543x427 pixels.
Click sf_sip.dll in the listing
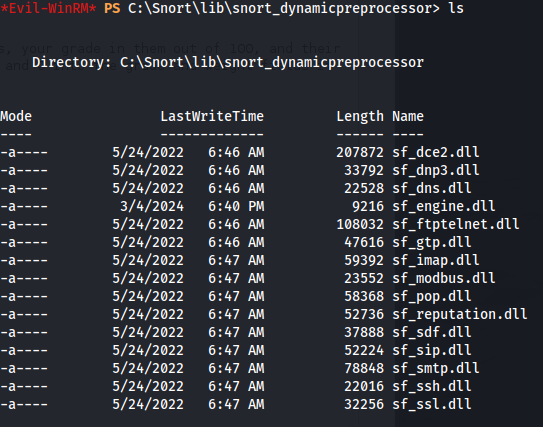point(431,350)
